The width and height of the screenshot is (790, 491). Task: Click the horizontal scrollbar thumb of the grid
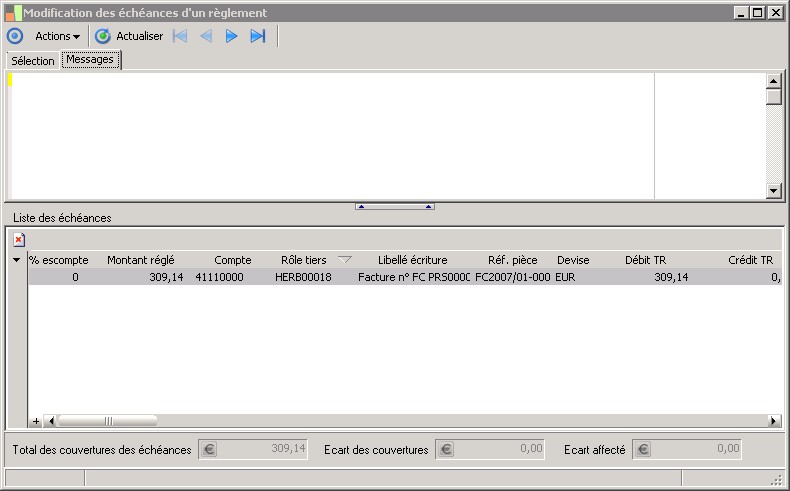coord(108,421)
